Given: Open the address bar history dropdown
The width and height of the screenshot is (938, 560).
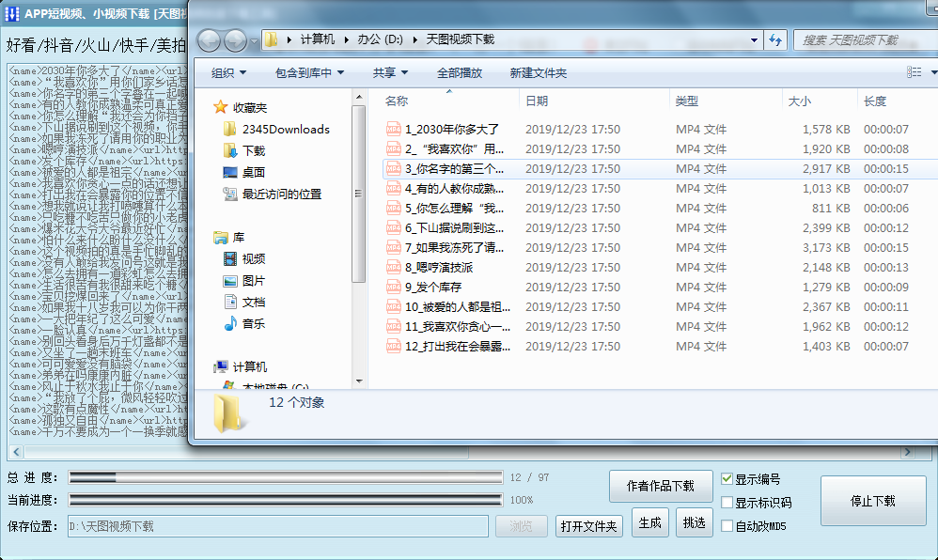Looking at the screenshot, I should point(754,40).
